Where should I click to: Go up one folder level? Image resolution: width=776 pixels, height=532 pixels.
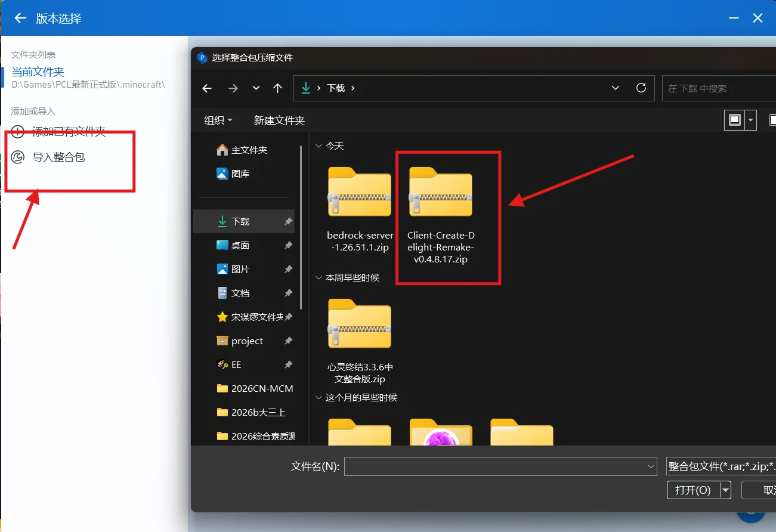(x=277, y=88)
